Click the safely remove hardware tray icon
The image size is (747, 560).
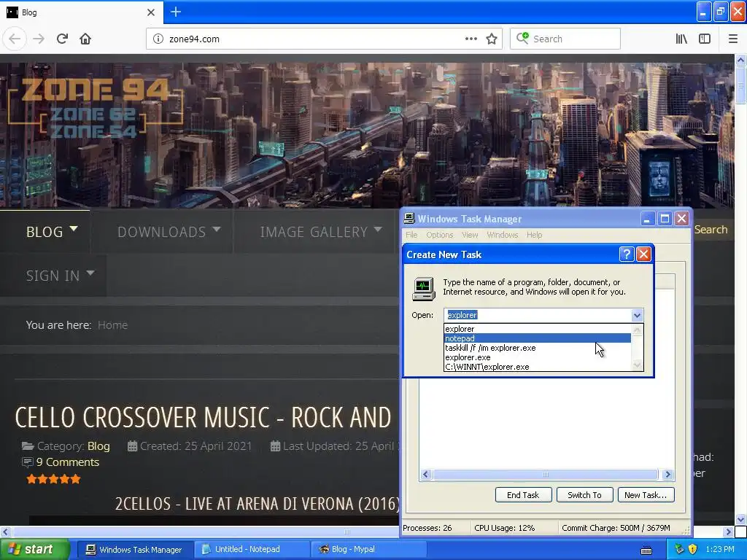(x=679, y=549)
